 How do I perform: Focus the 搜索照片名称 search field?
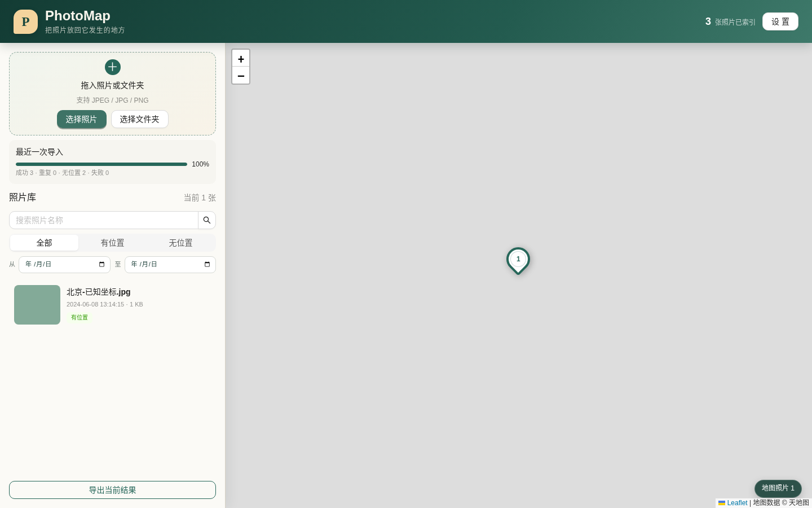pyautogui.click(x=104, y=220)
